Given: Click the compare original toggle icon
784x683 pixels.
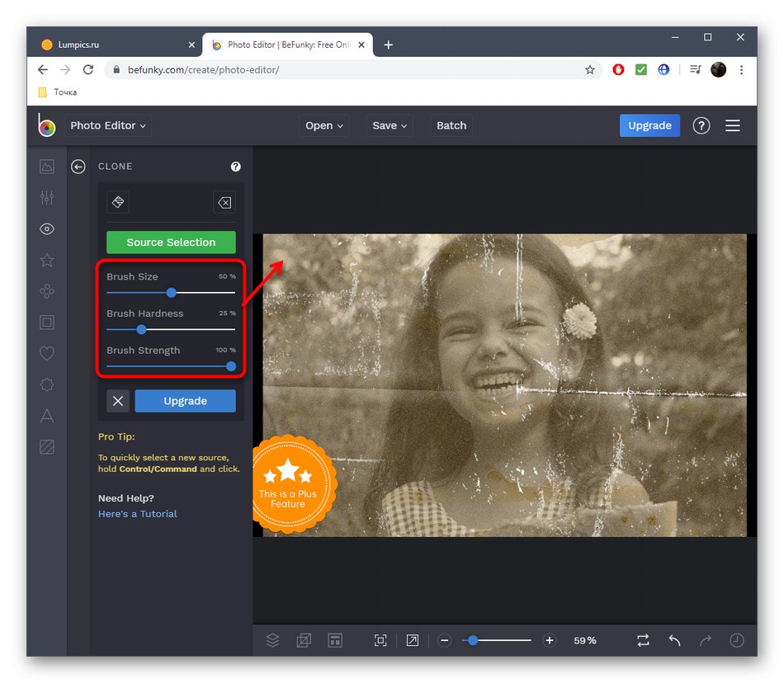Looking at the screenshot, I should pos(643,640).
